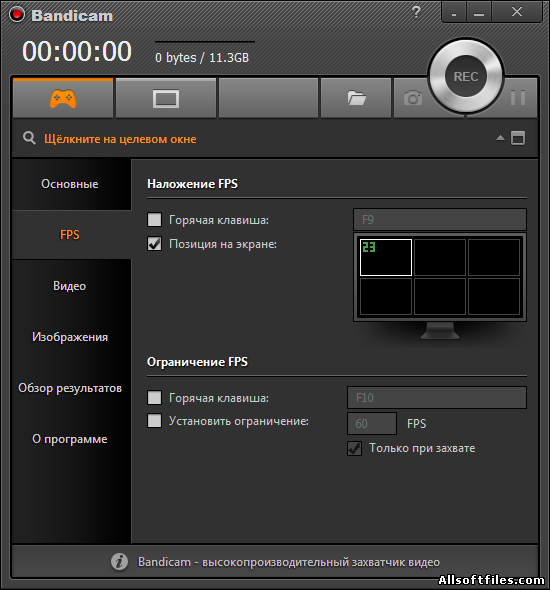Select the game recording mode gamepad icon
550x590 pixels.
(x=63, y=98)
